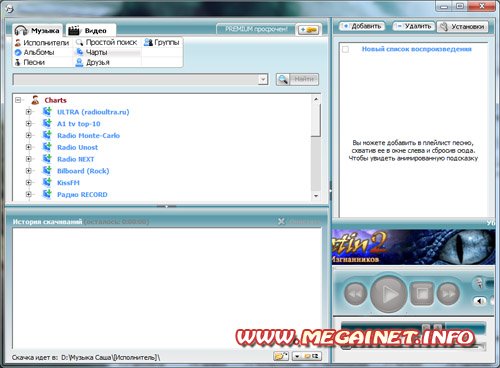Image resolution: width=500 pixels, height=368 pixels.
Task: Expand the Радио RECORD node
Action: (29, 194)
